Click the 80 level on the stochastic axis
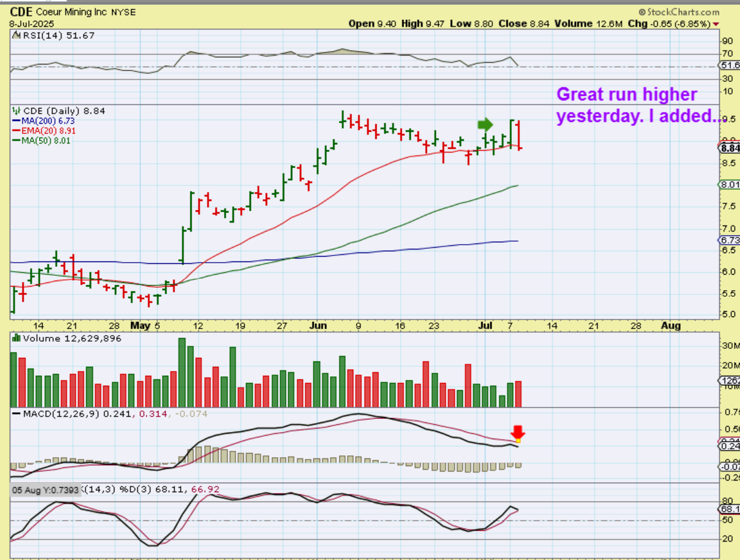This screenshot has height=560, width=740. pyautogui.click(x=727, y=502)
